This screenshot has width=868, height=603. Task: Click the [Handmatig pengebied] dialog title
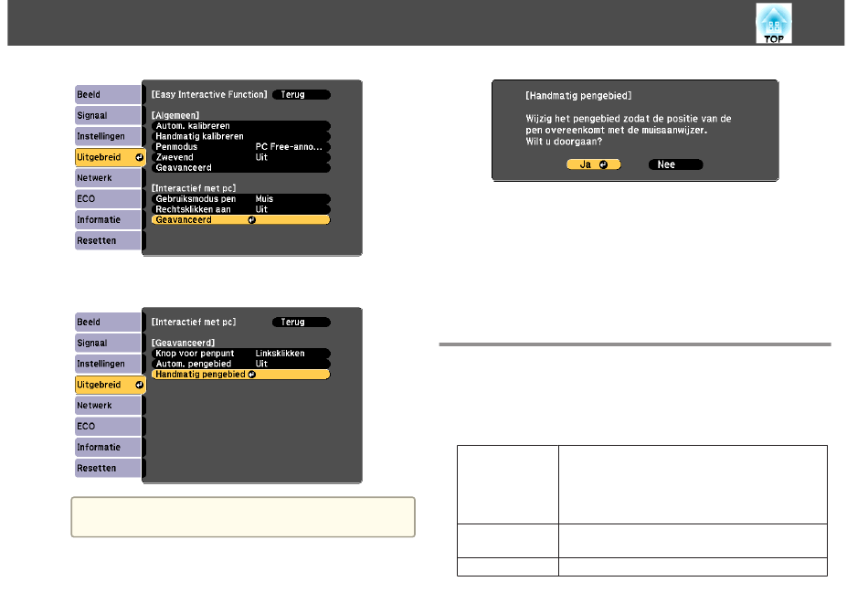coord(578,96)
